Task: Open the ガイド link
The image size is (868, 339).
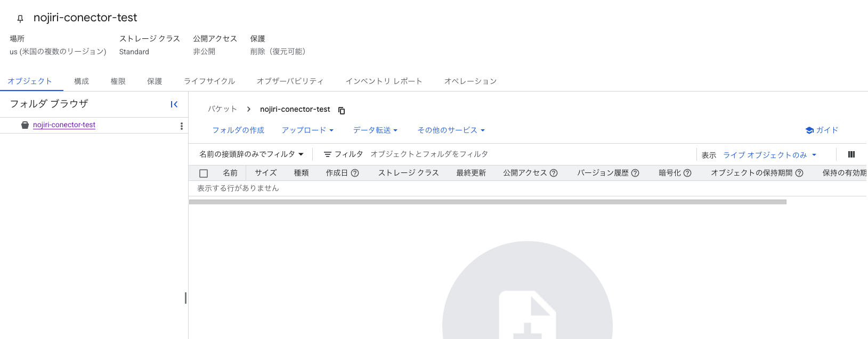Action: pyautogui.click(x=822, y=130)
